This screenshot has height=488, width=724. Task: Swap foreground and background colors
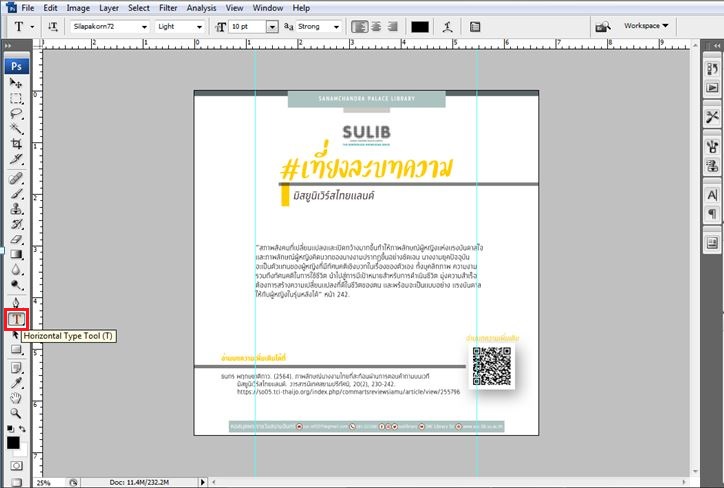coord(22,429)
